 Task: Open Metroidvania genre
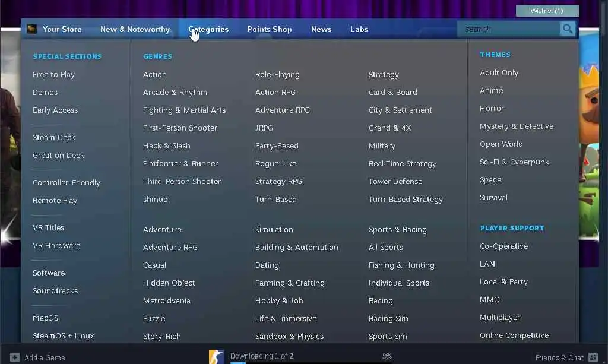167,301
